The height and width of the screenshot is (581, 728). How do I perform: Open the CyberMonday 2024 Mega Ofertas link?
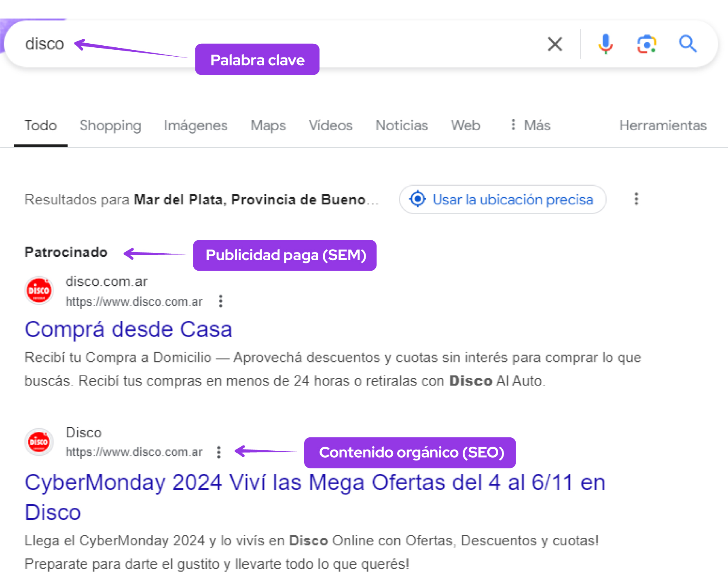click(x=315, y=497)
